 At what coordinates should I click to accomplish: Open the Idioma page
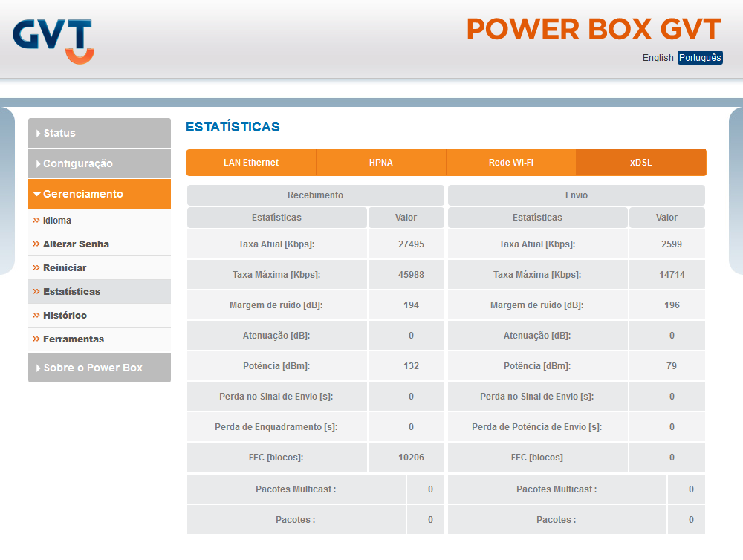(57, 221)
